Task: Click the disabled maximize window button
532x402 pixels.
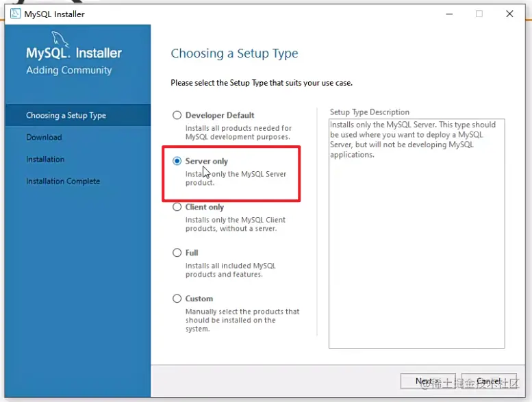Action: pos(479,14)
